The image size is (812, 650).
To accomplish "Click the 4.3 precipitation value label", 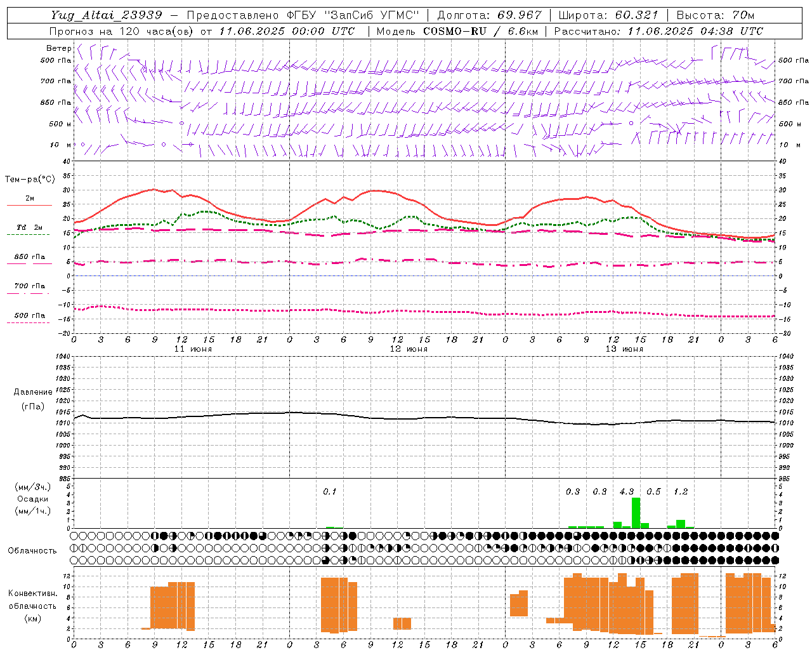I will coord(627,491).
